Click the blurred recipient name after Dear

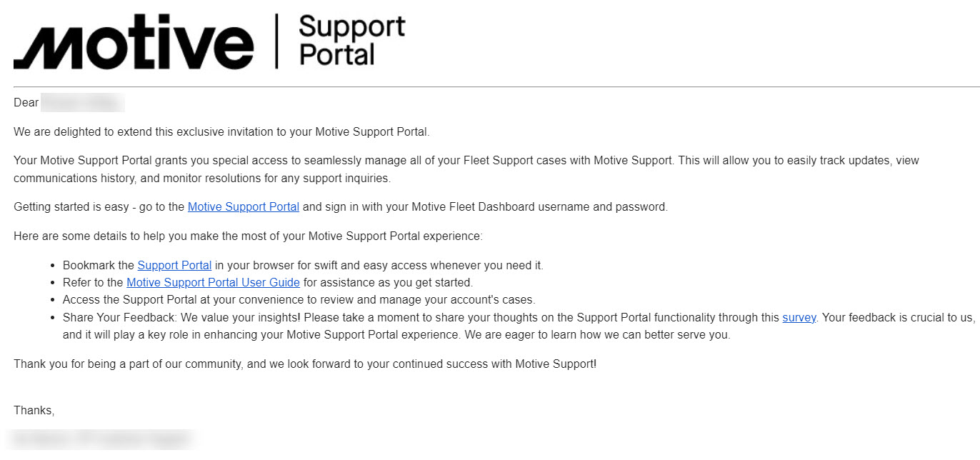point(82,103)
